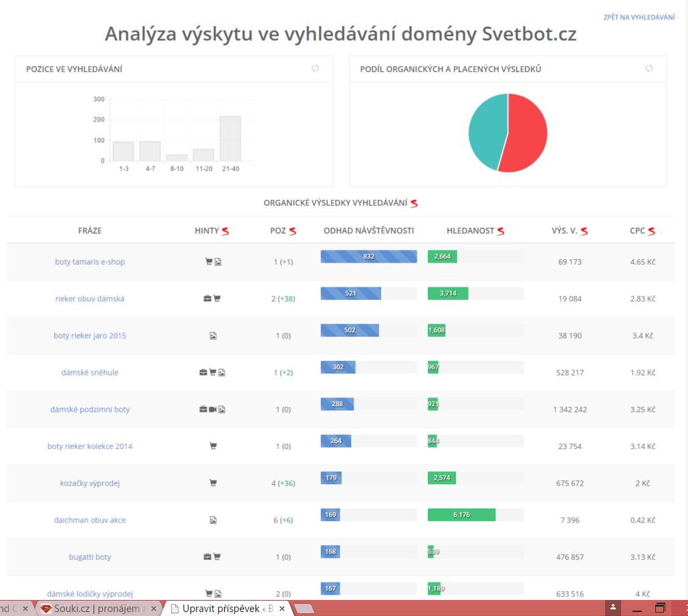Click red S icon next to HLEDANOST header
Viewport: 688px width, 616px height.
tap(501, 231)
